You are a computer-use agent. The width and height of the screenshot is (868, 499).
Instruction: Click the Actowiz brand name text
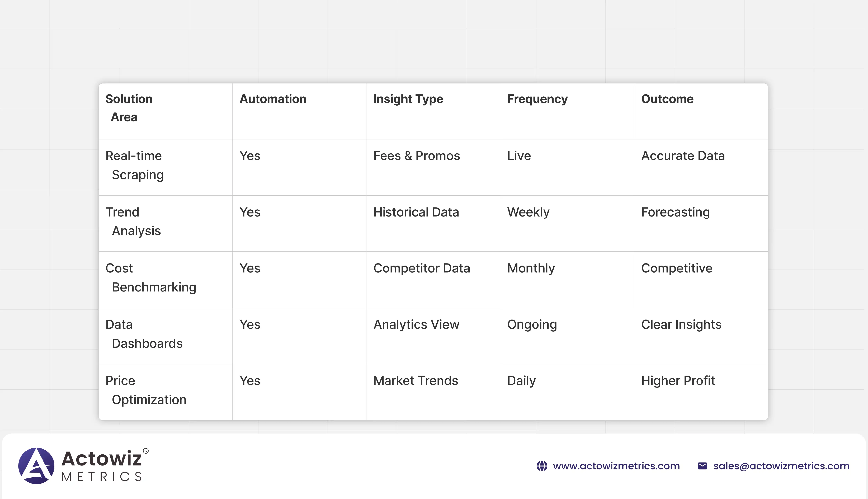[x=101, y=459]
